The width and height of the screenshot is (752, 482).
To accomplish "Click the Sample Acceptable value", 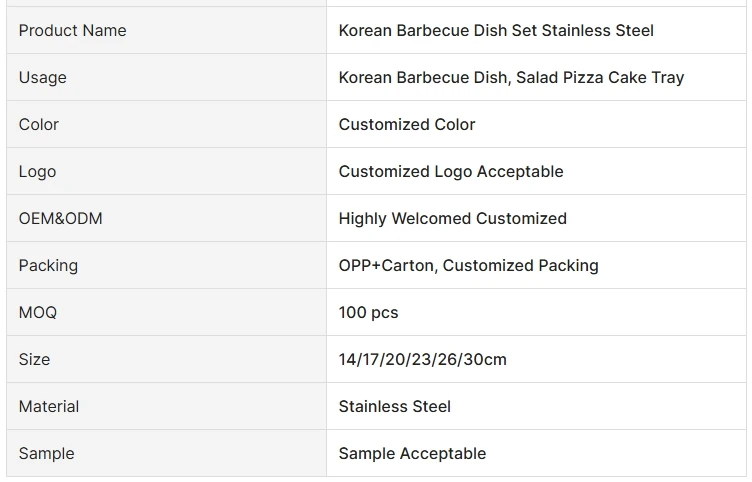I will pyautogui.click(x=412, y=454).
